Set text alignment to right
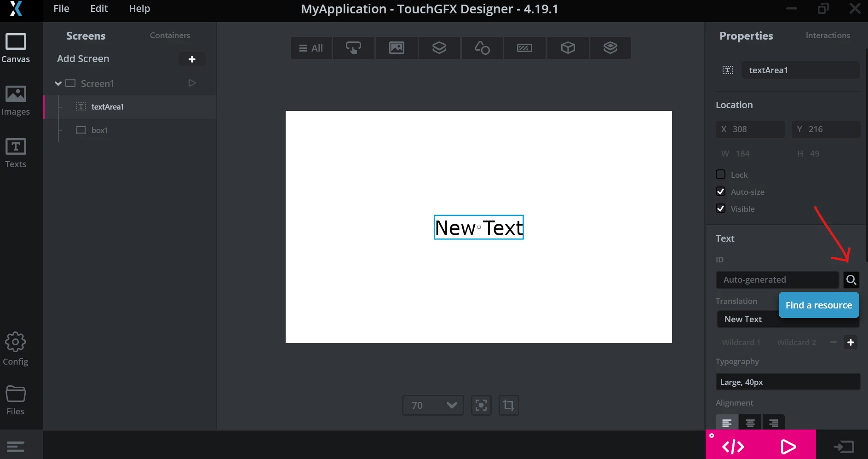 [x=774, y=423]
